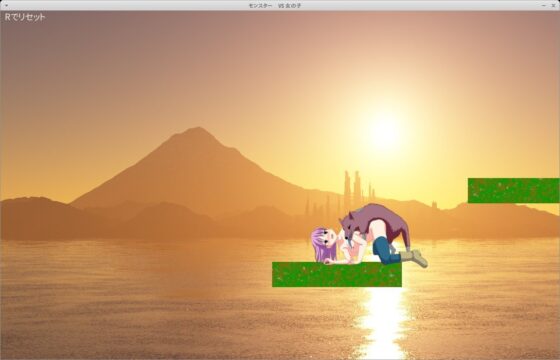Click the lower green grass platform over the water
Image resolution: width=560 pixels, height=360 pixels.
click(x=337, y=274)
